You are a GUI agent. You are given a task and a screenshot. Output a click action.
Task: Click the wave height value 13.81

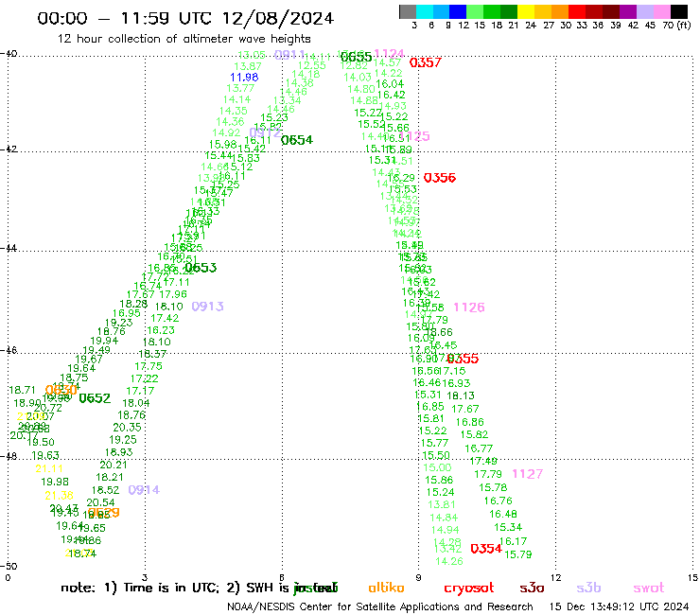click(442, 504)
